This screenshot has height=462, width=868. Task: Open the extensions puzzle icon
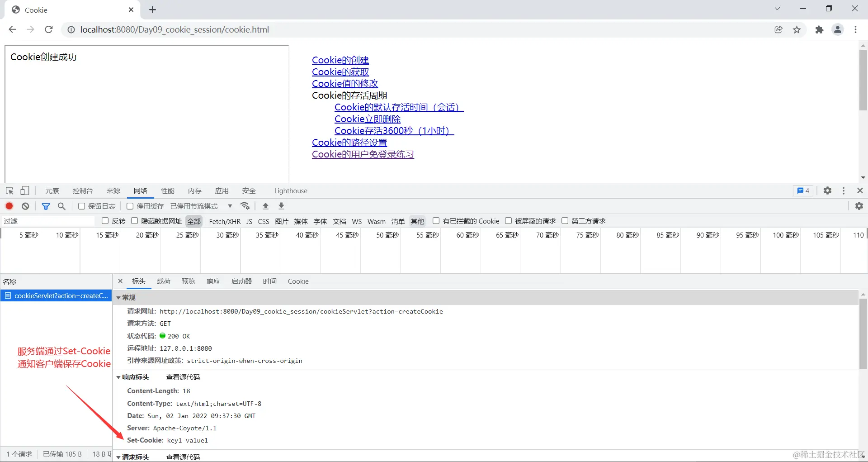pos(819,29)
